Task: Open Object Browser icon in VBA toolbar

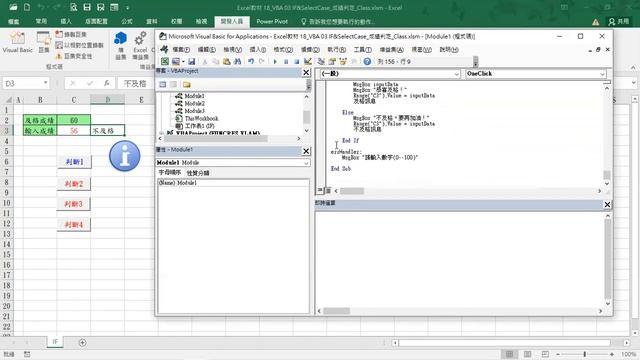Action: (x=343, y=62)
